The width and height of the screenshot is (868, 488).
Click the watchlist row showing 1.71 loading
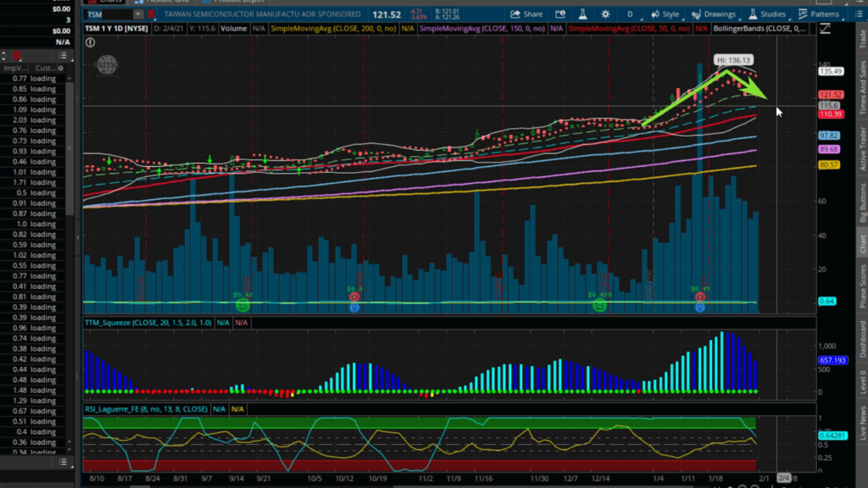33,182
